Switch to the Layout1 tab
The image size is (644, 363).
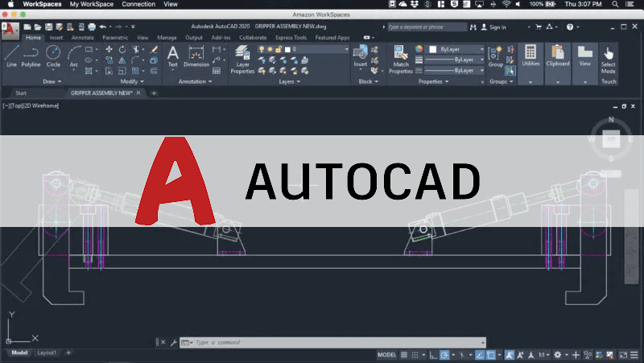(47, 353)
